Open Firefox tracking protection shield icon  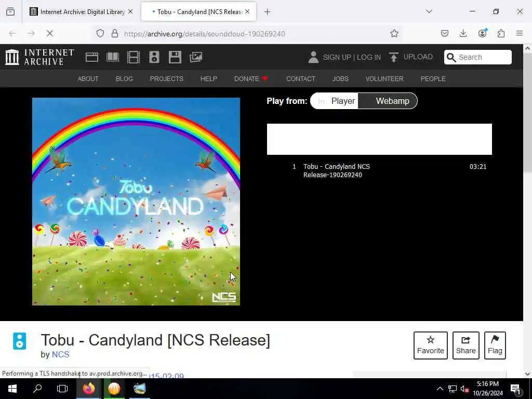pyautogui.click(x=100, y=33)
